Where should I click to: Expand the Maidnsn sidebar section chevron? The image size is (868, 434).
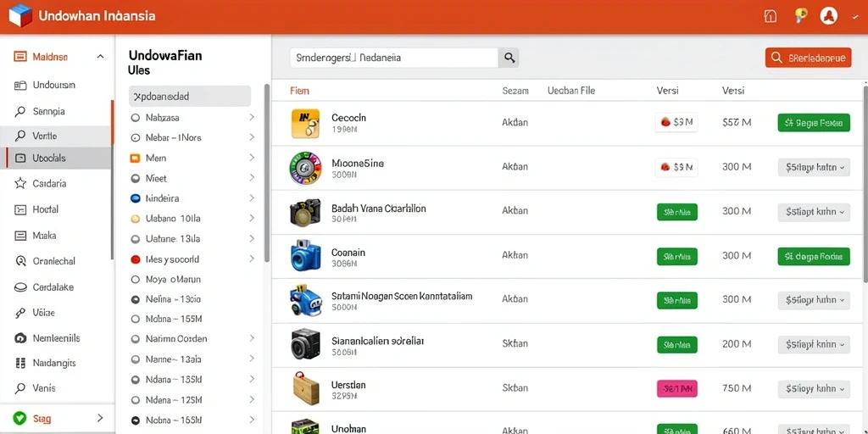[100, 57]
